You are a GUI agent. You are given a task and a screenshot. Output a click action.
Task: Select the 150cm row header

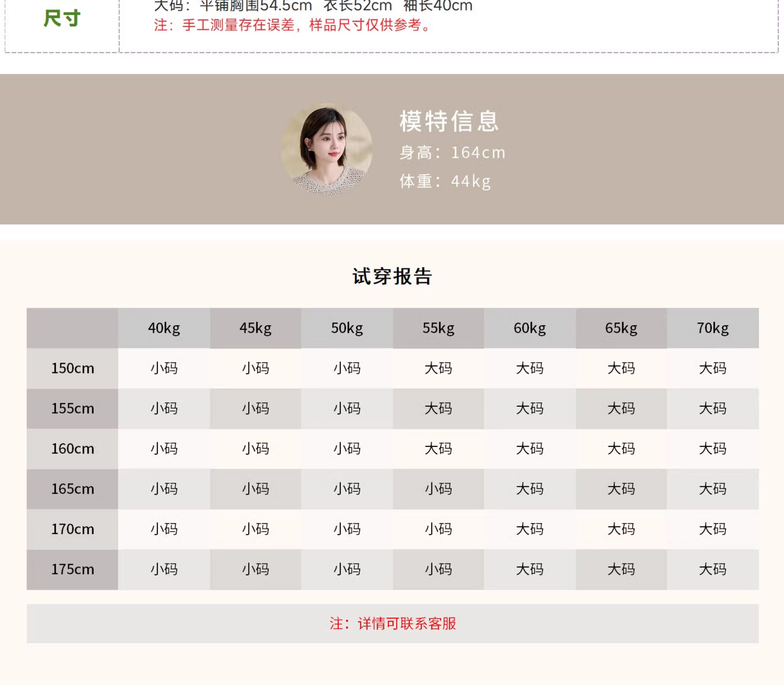pyautogui.click(x=73, y=368)
